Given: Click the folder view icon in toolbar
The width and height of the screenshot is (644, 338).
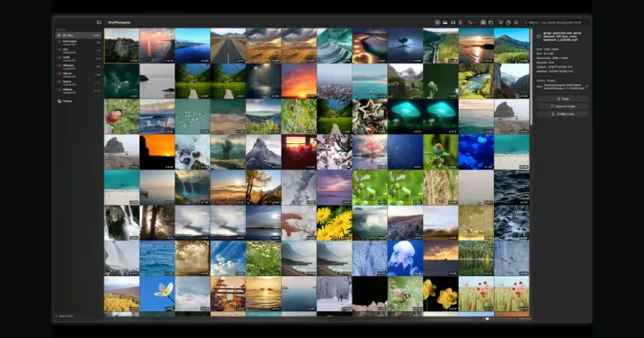Looking at the screenshot, I should tap(491, 22).
